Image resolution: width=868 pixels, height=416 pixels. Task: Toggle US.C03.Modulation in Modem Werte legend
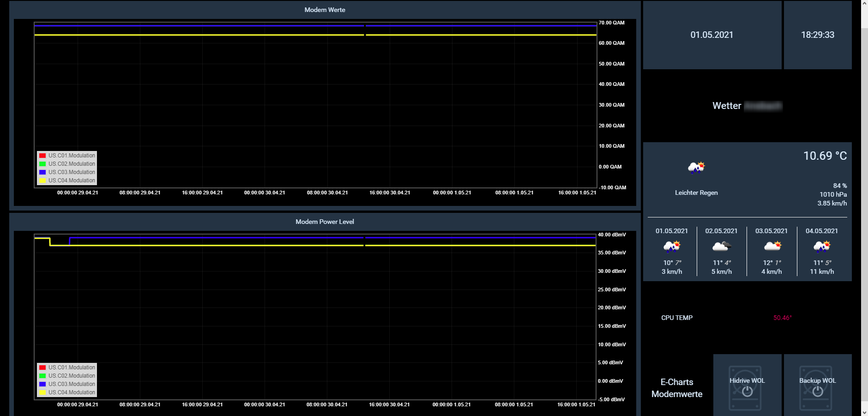coord(67,172)
